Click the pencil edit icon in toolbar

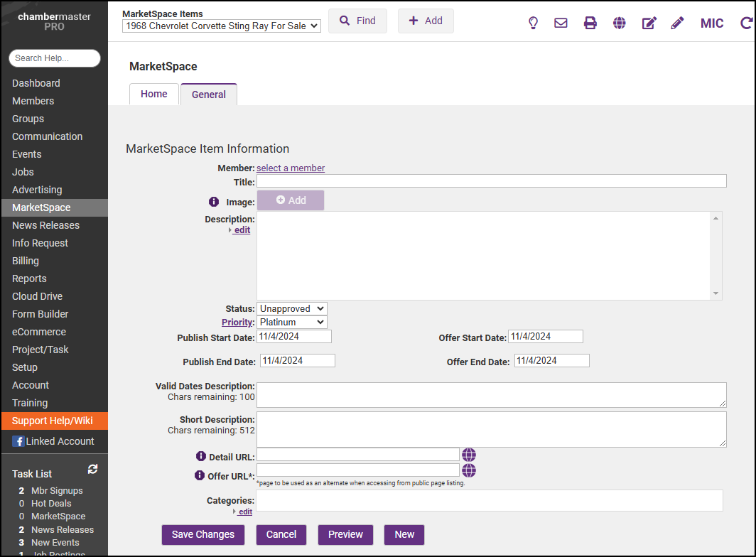(677, 23)
